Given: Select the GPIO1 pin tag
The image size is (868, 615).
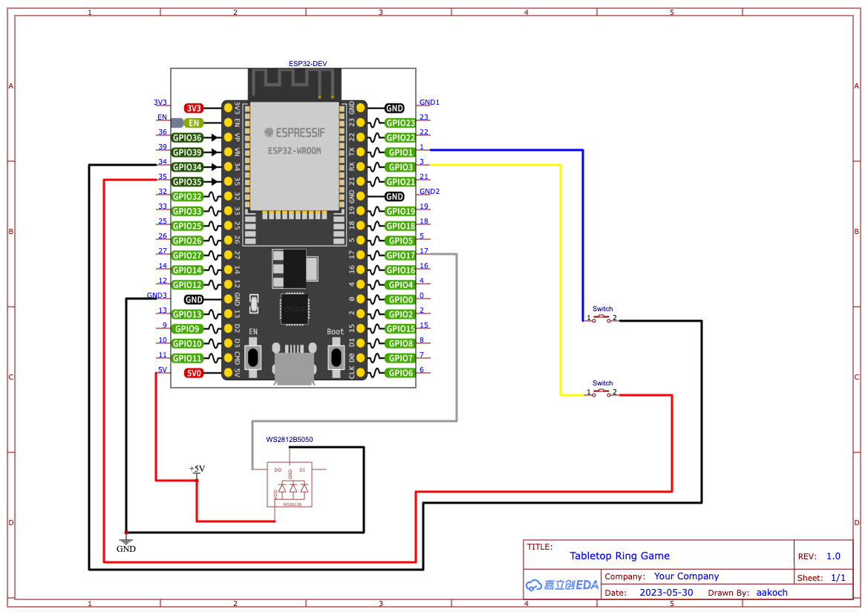Looking at the screenshot, I should coord(400,152).
